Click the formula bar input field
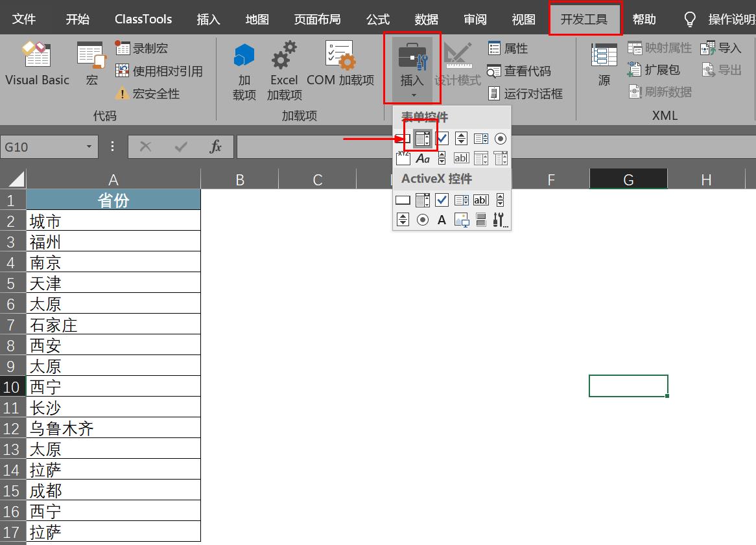The width and height of the screenshot is (756, 545). 496,146
